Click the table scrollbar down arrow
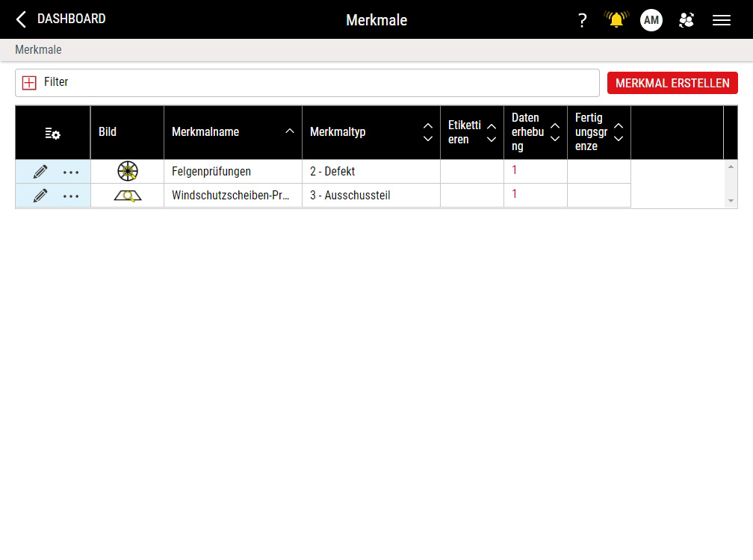753x560 pixels. coord(731,202)
